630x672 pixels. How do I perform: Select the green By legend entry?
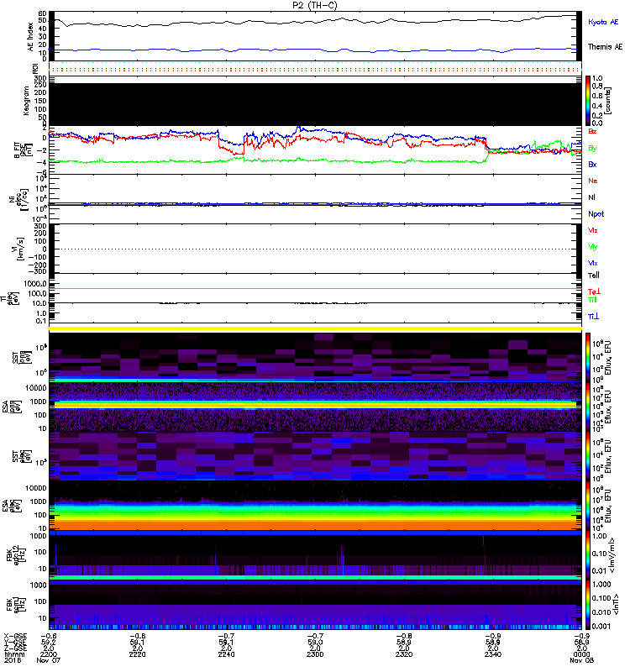[593, 148]
